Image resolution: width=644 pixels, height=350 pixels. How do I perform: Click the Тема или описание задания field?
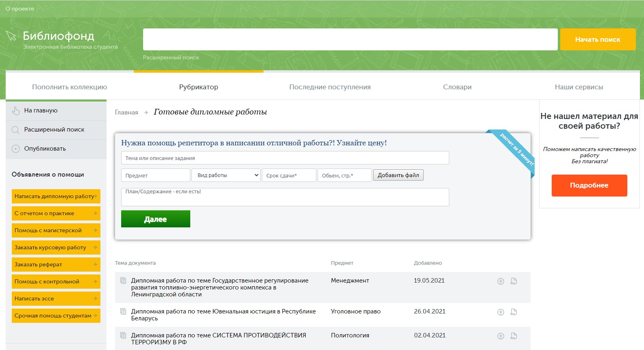(x=285, y=158)
